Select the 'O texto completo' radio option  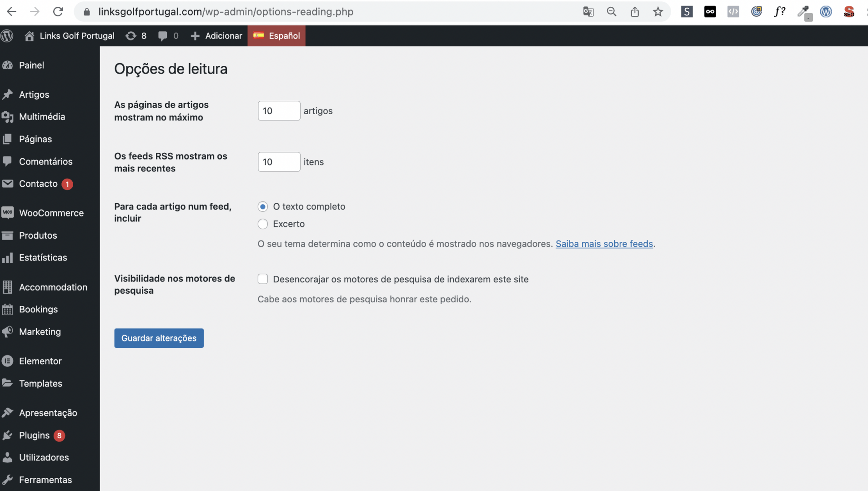point(263,207)
